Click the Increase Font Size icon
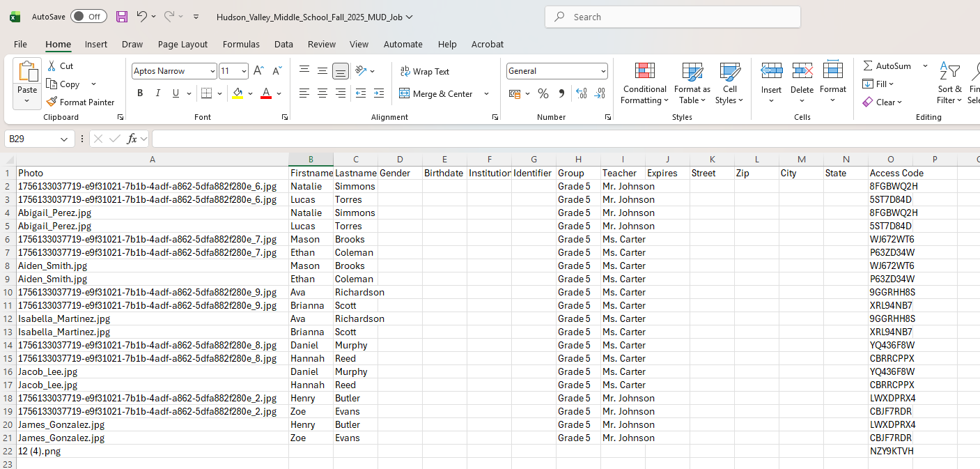Screen dimensions: 980x469 (x=258, y=71)
